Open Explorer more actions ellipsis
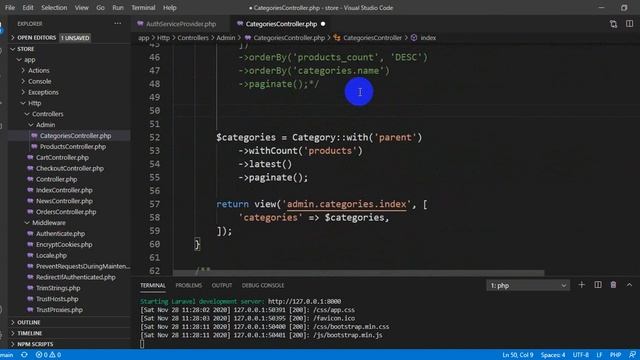Image resolution: width=640 pixels, height=360 pixels. click(118, 24)
